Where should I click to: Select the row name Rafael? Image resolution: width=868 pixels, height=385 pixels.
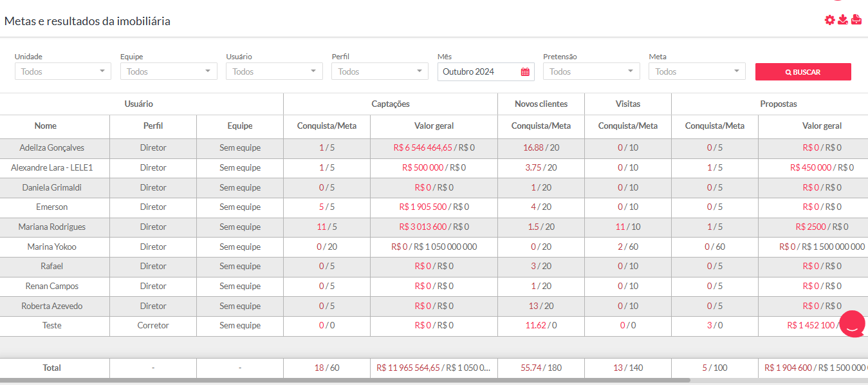coord(52,267)
